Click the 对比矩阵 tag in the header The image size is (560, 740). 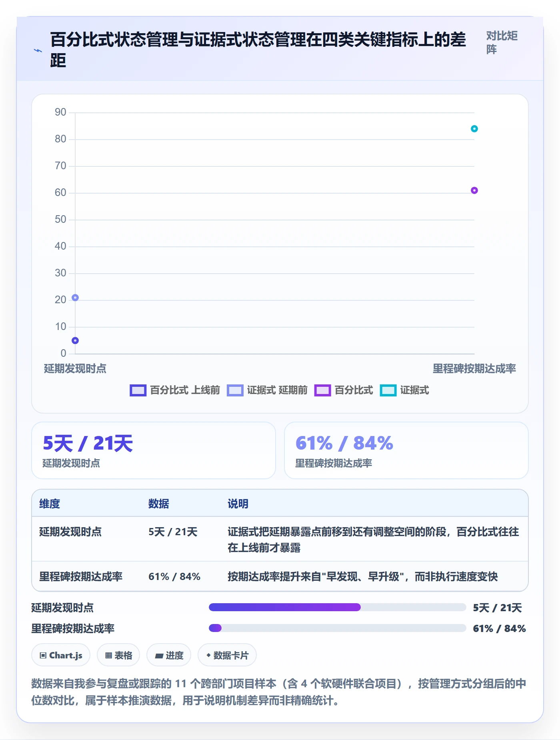point(502,42)
